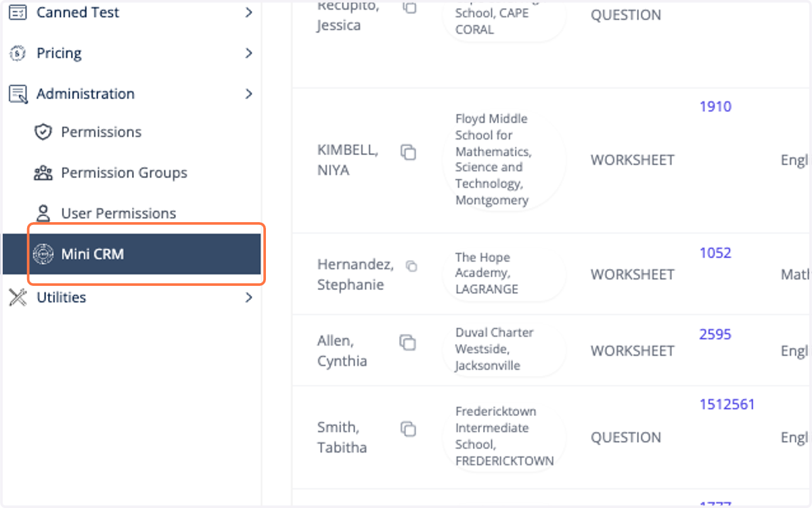Open ID link 1052
812x508 pixels.
tap(715, 253)
